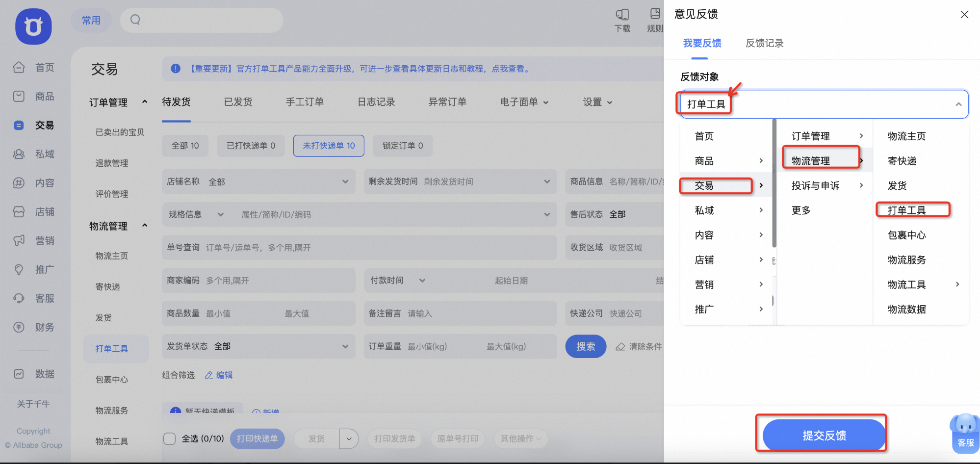Click the 商家编码 input field
The width and height of the screenshot is (980, 464).
258,281
